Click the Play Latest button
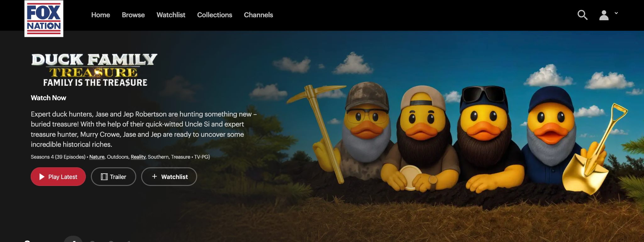This screenshot has width=644, height=242. coord(58,176)
